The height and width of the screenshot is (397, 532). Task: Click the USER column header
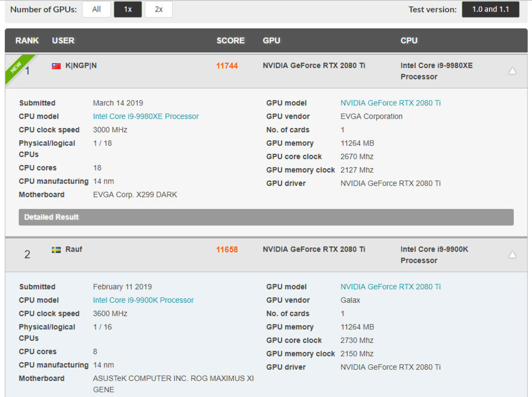pyautogui.click(x=63, y=40)
